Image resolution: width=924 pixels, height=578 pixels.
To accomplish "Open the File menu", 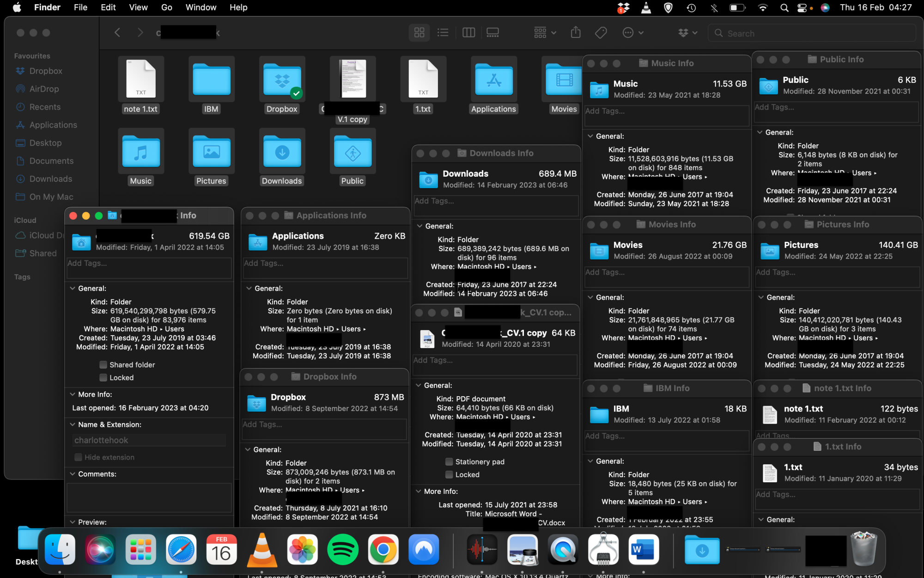I will click(x=80, y=7).
